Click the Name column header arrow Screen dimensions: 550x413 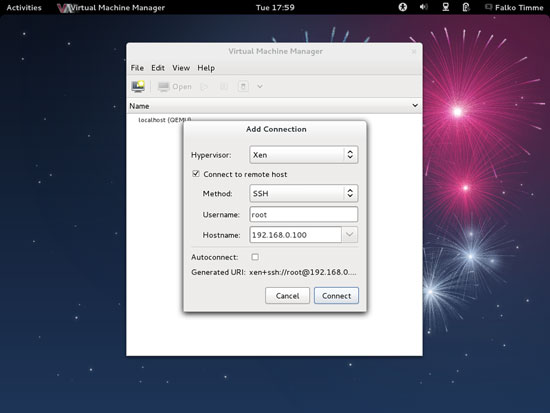[x=415, y=106]
